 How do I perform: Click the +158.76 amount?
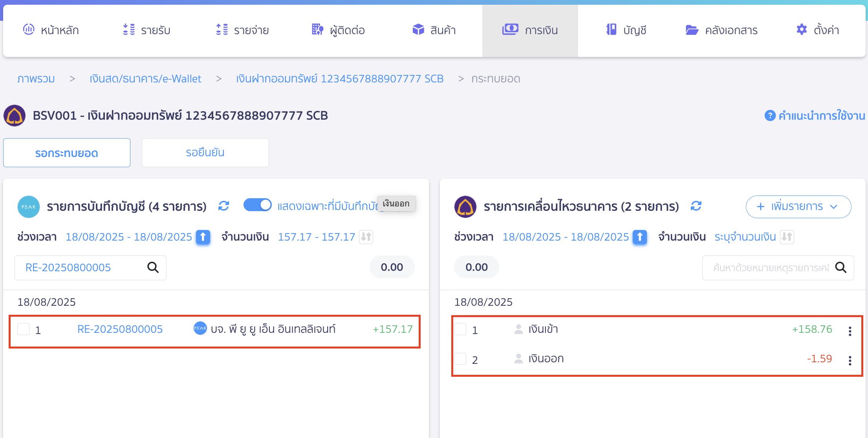click(x=812, y=329)
